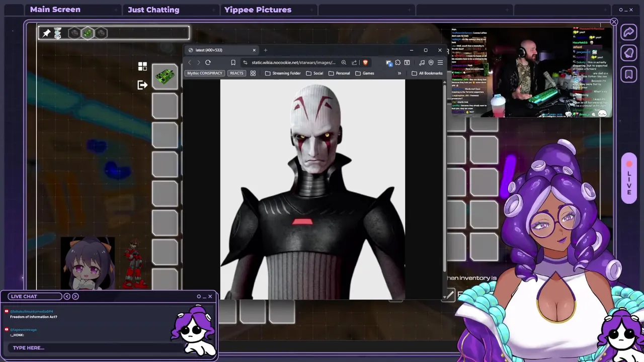Click the share arrow on the right sidebar
Screen dimensions: 644x362
tap(629, 33)
